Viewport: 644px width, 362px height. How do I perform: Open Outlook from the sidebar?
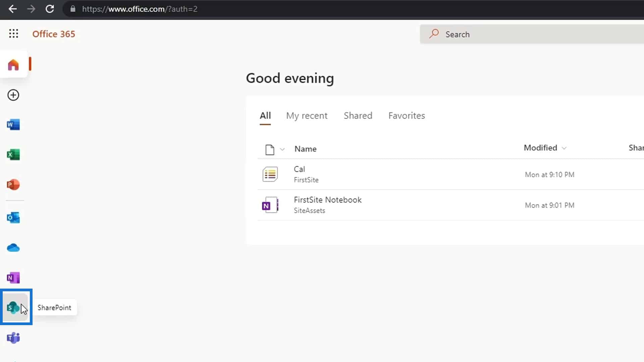click(13, 218)
